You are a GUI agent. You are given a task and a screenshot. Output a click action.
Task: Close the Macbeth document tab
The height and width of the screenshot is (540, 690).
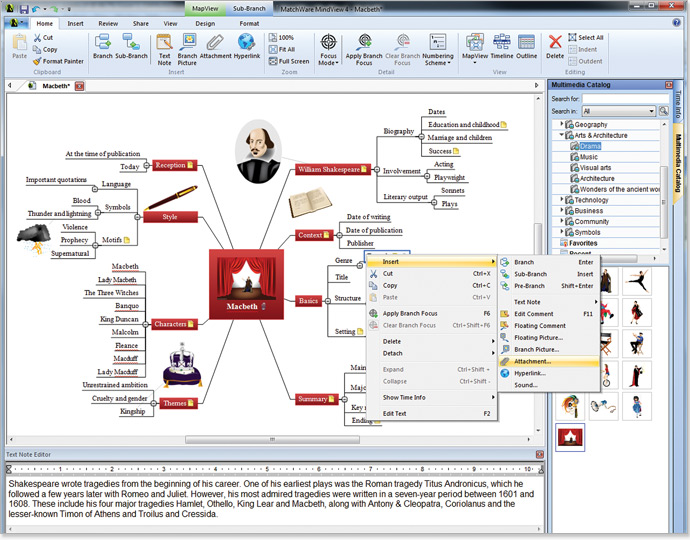click(x=79, y=86)
